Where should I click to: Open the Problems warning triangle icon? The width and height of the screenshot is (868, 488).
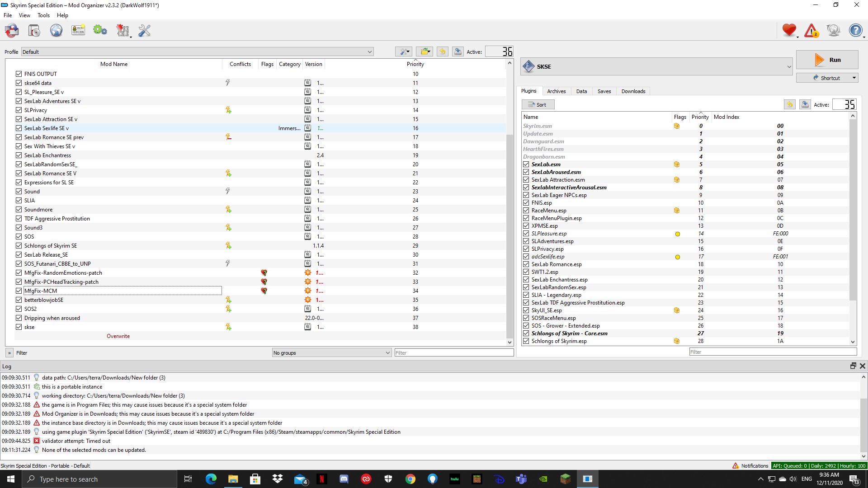811,31
